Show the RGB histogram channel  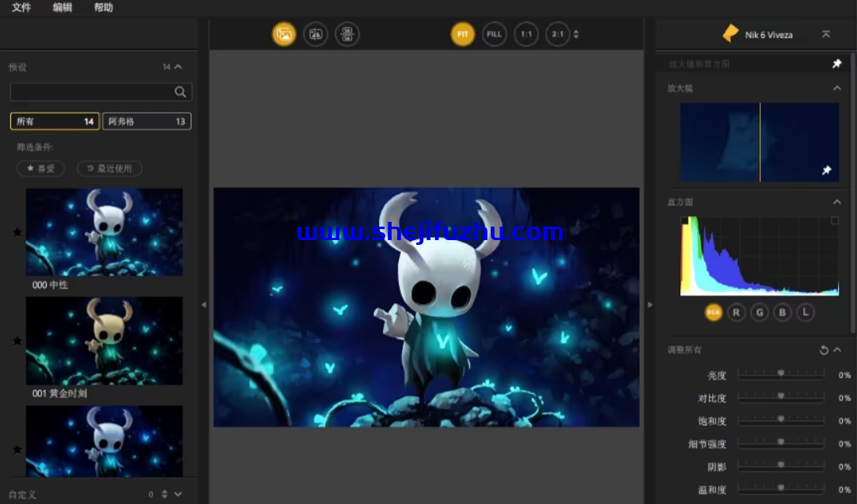point(714,312)
